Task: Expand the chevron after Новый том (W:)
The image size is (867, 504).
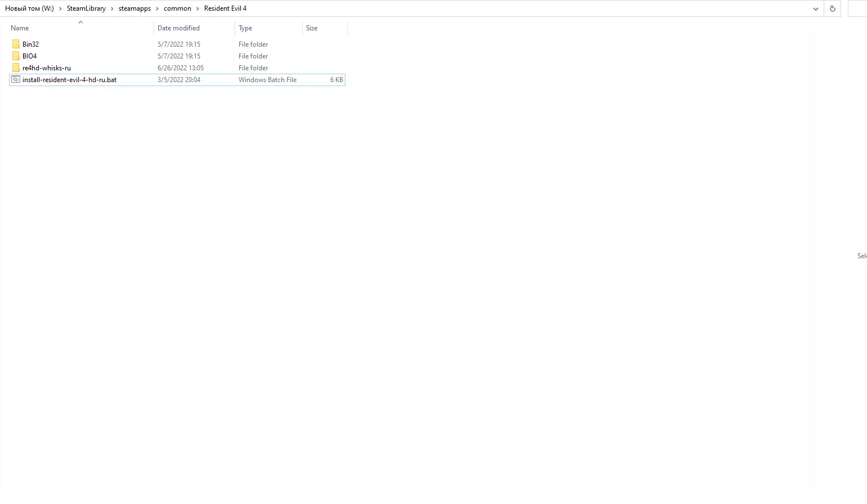Action: pyautogui.click(x=60, y=8)
